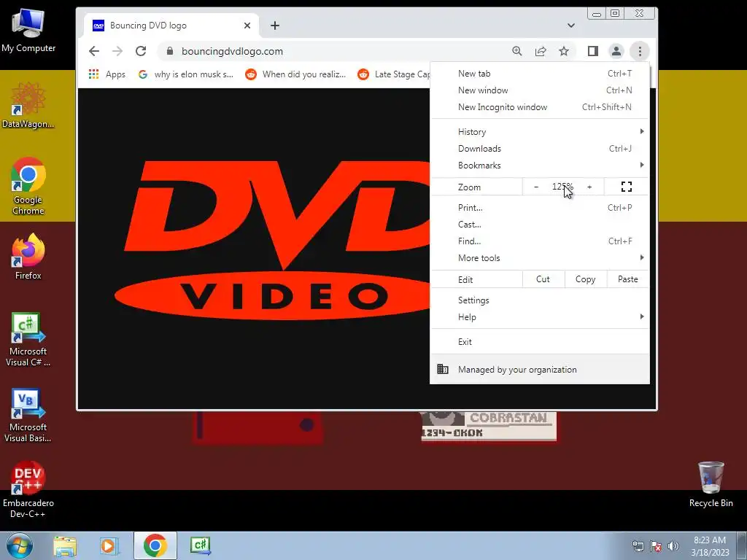
Task: Open 'why is elon musk s...' bookmark
Action: [x=186, y=74]
